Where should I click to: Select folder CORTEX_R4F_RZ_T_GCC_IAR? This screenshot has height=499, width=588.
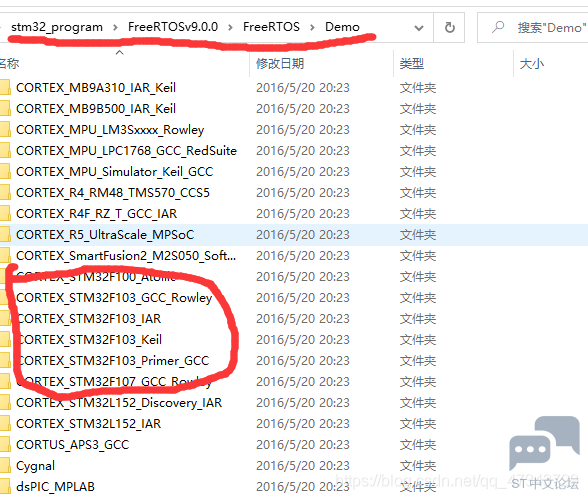pyautogui.click(x=96, y=214)
